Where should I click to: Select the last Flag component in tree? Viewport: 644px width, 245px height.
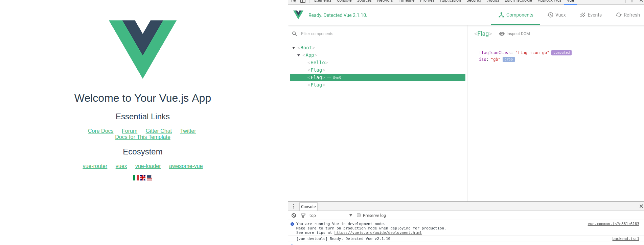coord(316,85)
